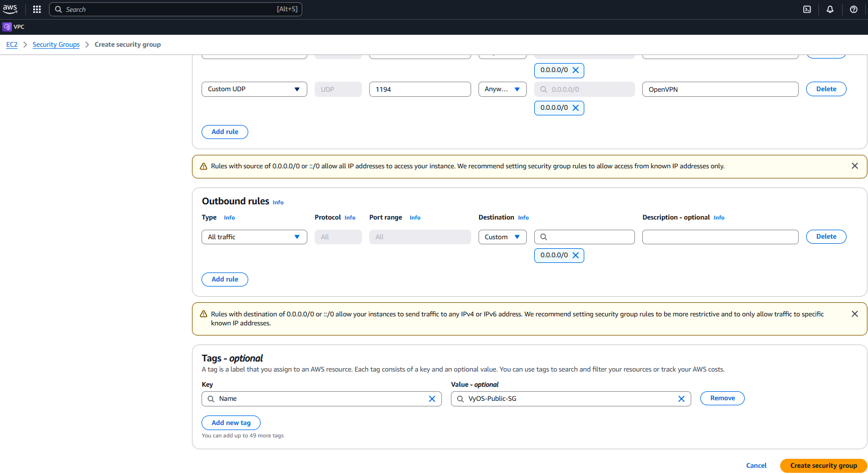Clear the Name tag key field
Image resolution: width=868 pixels, height=474 pixels.
(432, 399)
